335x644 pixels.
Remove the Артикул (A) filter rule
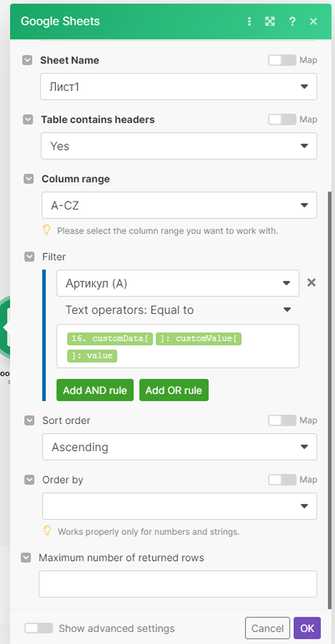click(311, 283)
